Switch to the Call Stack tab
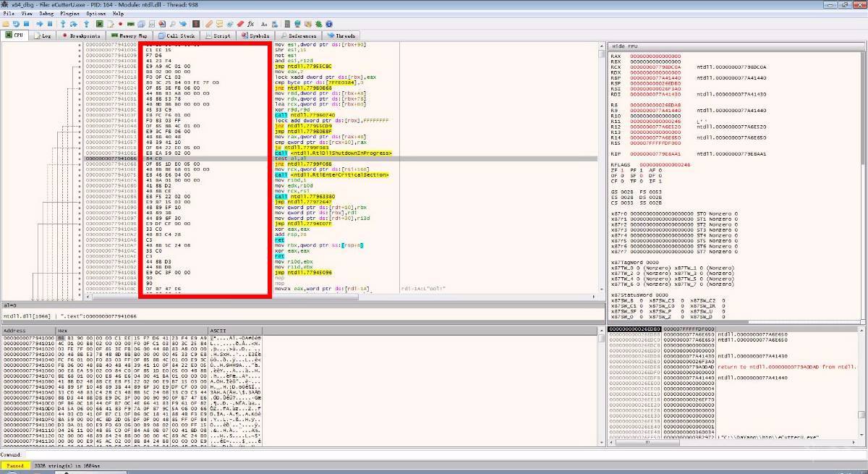Viewport: 868px width, 474px height. 176,35
